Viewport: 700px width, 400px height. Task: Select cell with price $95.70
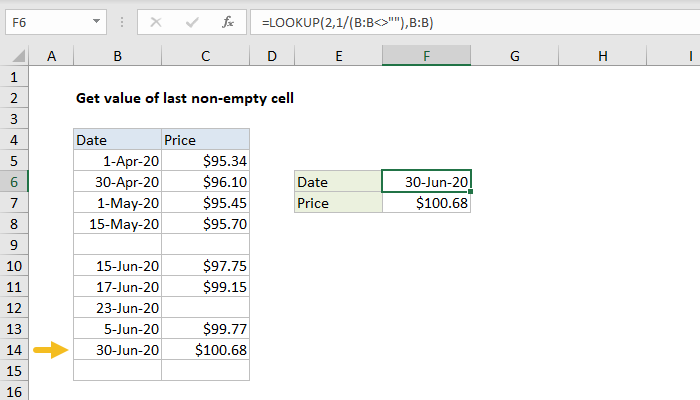pos(205,224)
